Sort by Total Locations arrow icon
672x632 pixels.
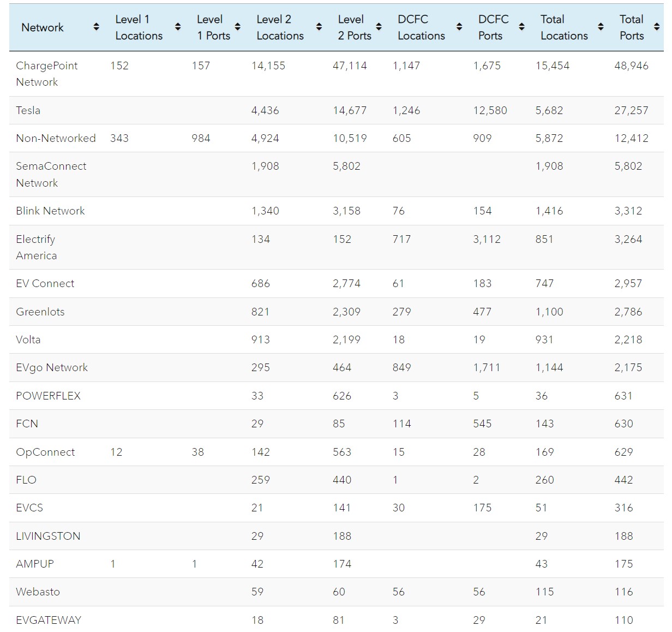(x=601, y=27)
